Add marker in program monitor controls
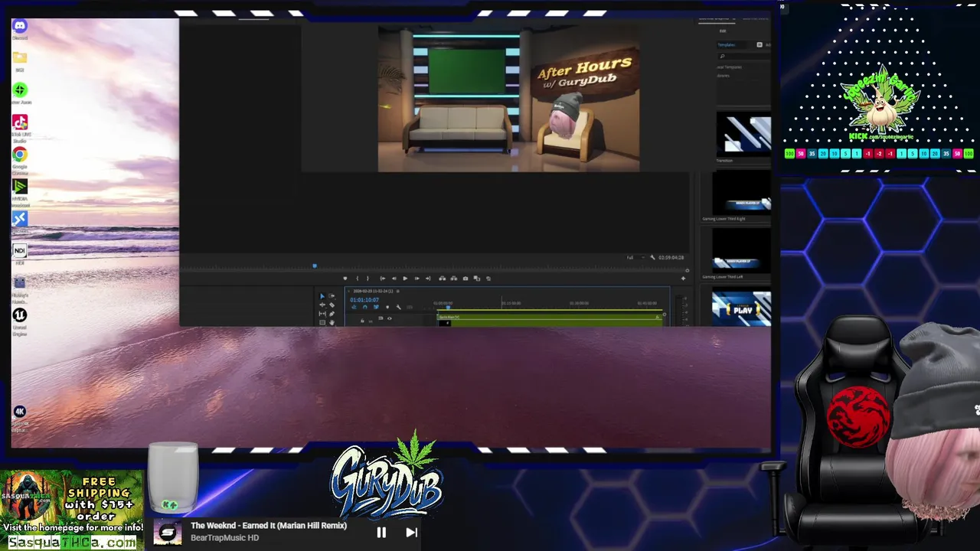The image size is (980, 551). pos(345,279)
